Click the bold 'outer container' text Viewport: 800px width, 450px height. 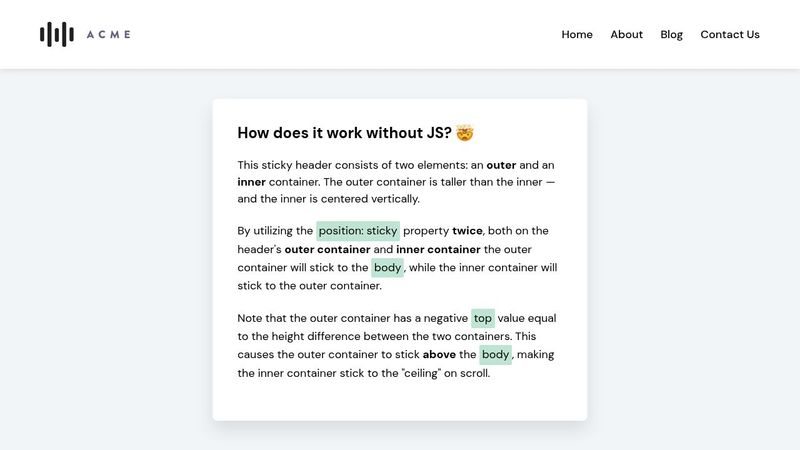tap(327, 249)
